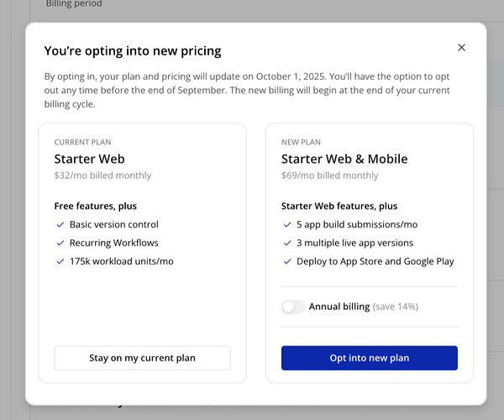Click checkmark beside 5 app build submissions/mo
This screenshot has width=504, height=420.
[287, 225]
